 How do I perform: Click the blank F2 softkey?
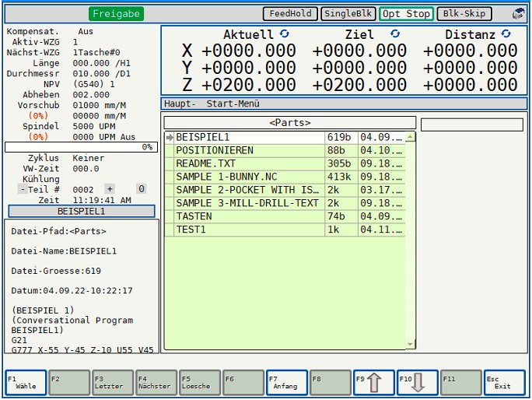coord(69,382)
